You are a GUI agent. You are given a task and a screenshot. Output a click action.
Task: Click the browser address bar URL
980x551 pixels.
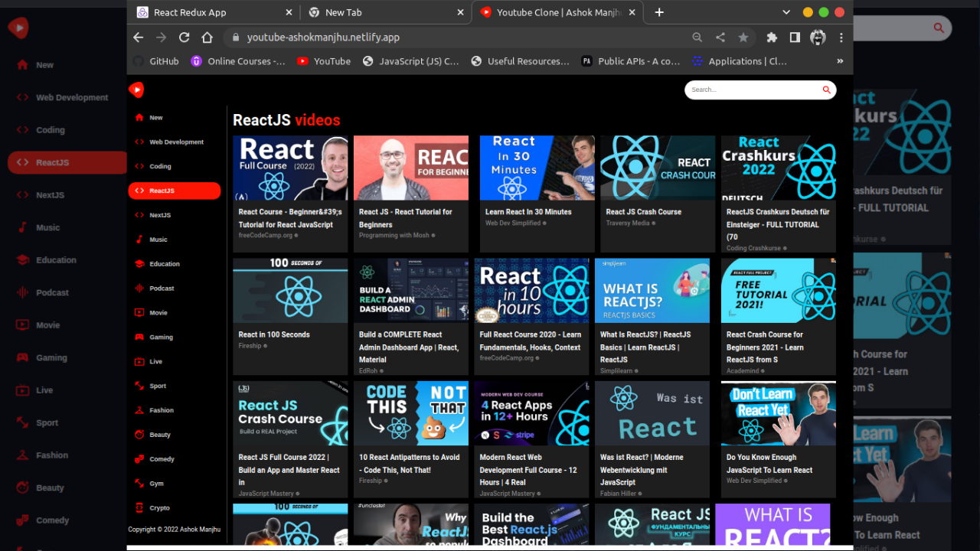(323, 37)
